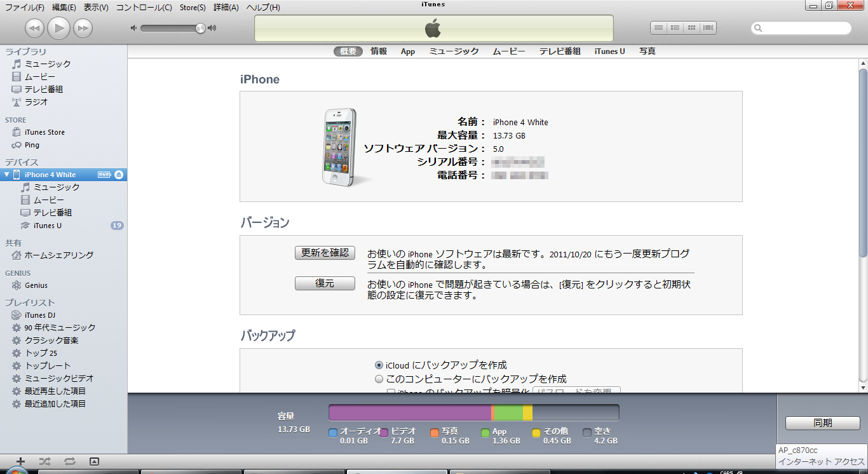Click the battery indicator next to iPhone 4 White
Image resolution: width=868 pixels, height=474 pixels.
click(x=104, y=175)
